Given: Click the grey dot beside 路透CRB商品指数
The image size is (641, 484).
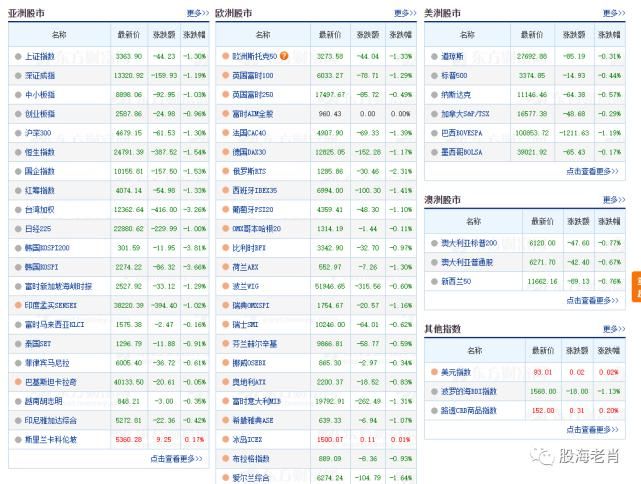Looking at the screenshot, I should (x=434, y=410).
